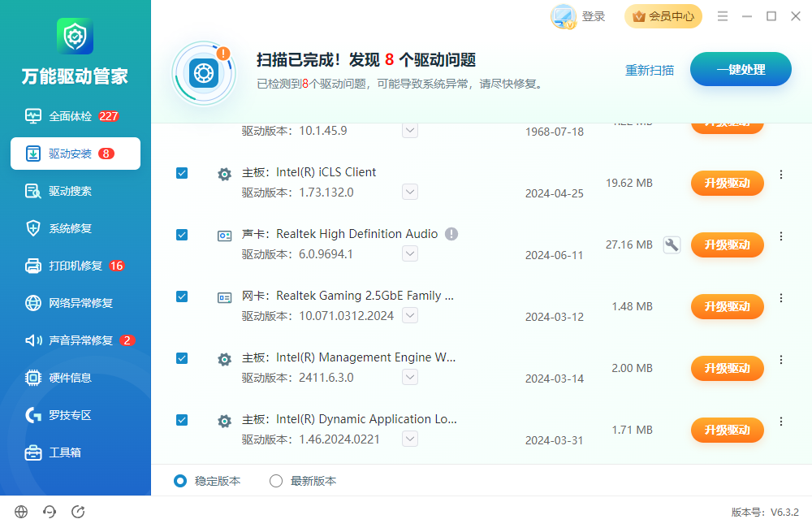Viewport: 812px width, 528px height.
Task: Click the sound card icon of Realtek Audio
Action: (x=224, y=236)
